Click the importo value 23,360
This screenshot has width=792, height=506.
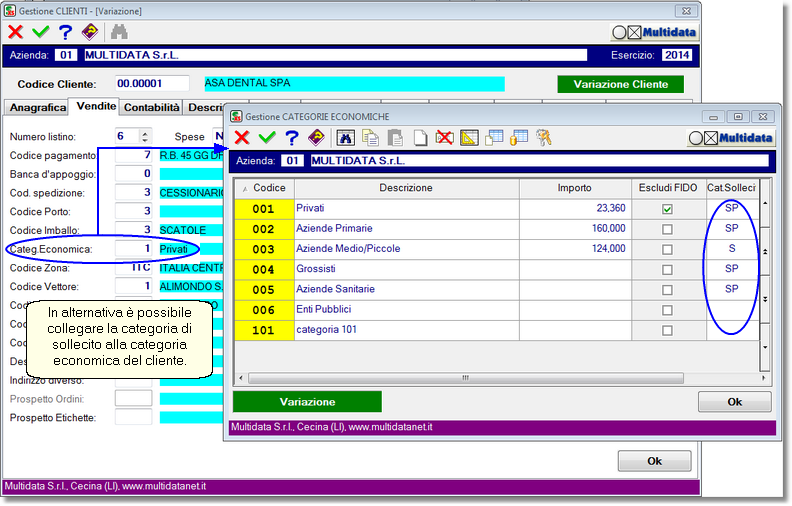pyautogui.click(x=611, y=208)
